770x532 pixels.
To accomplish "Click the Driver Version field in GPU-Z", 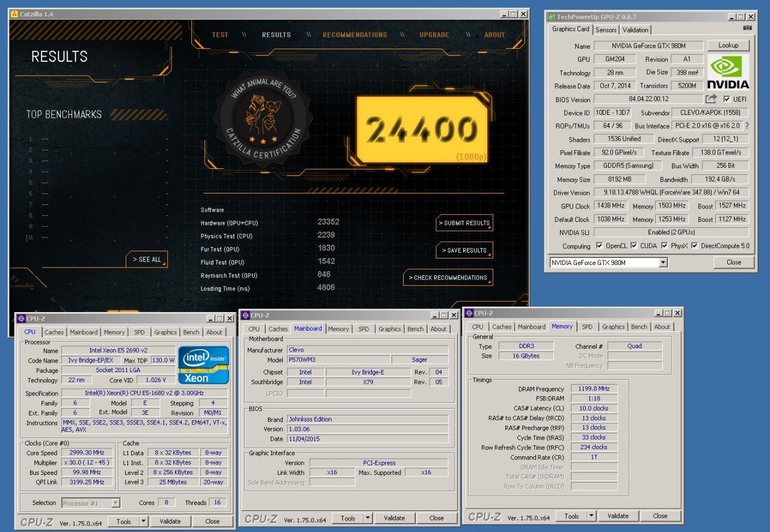I will (x=671, y=192).
